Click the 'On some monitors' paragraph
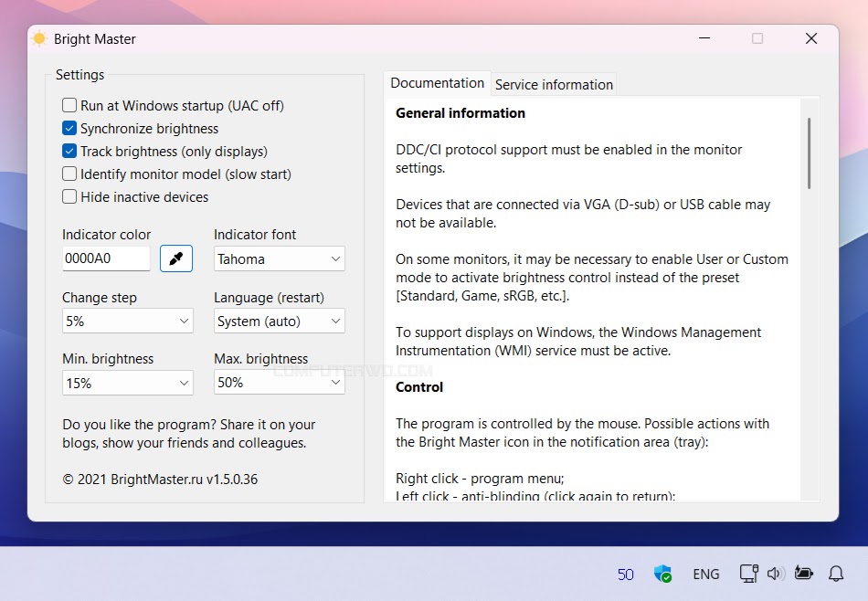The width and height of the screenshot is (868, 601). pyautogui.click(x=592, y=278)
